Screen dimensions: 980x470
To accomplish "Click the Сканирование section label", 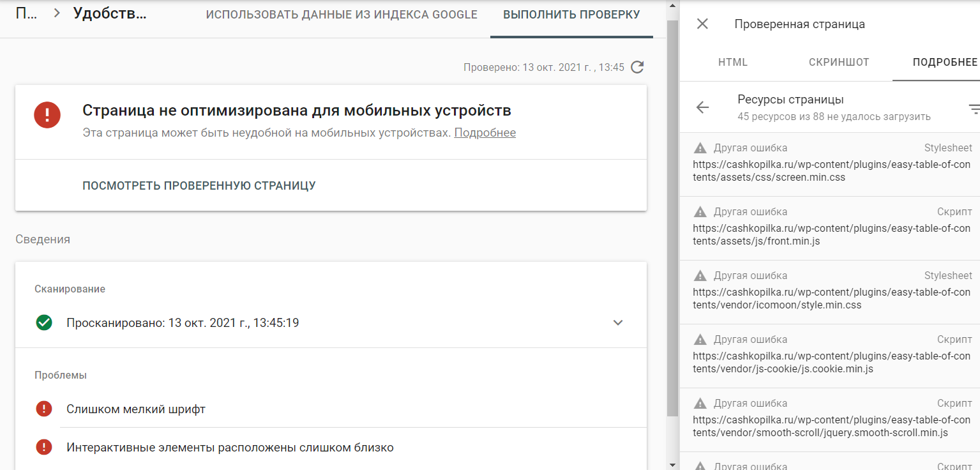I will click(x=70, y=289).
